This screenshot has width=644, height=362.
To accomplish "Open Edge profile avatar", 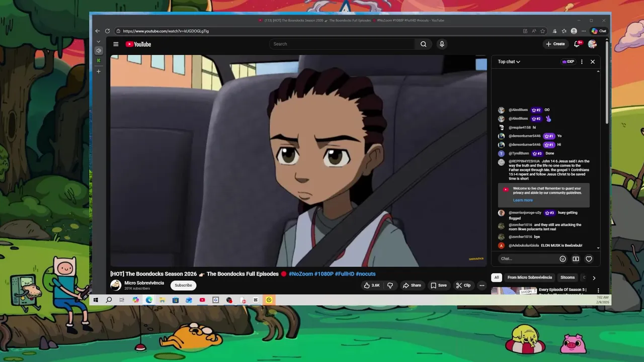I will [x=574, y=31].
